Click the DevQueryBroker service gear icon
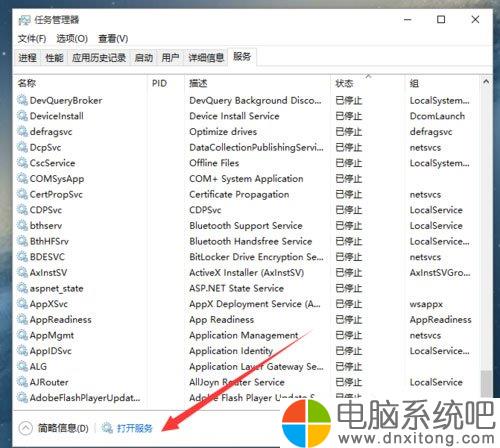 pyautogui.click(x=23, y=100)
